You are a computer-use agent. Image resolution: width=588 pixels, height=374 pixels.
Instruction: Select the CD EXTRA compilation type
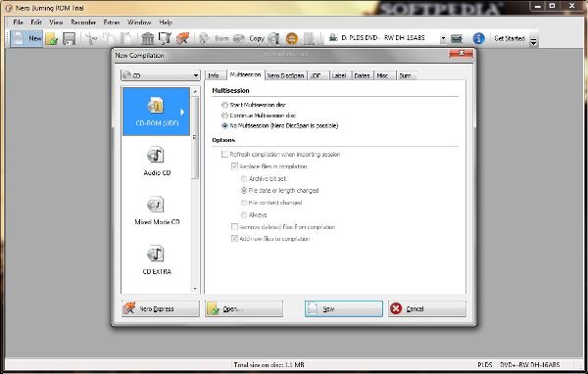pyautogui.click(x=157, y=259)
